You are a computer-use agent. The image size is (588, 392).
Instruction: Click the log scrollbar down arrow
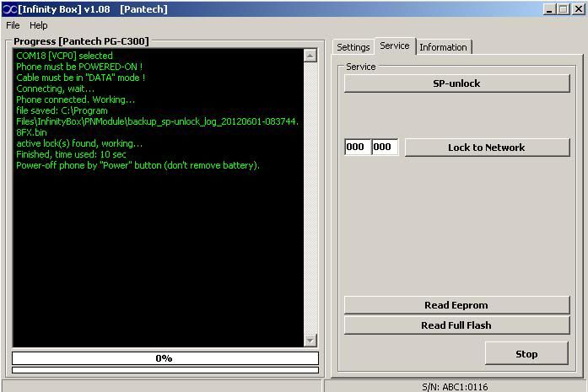[310, 341]
